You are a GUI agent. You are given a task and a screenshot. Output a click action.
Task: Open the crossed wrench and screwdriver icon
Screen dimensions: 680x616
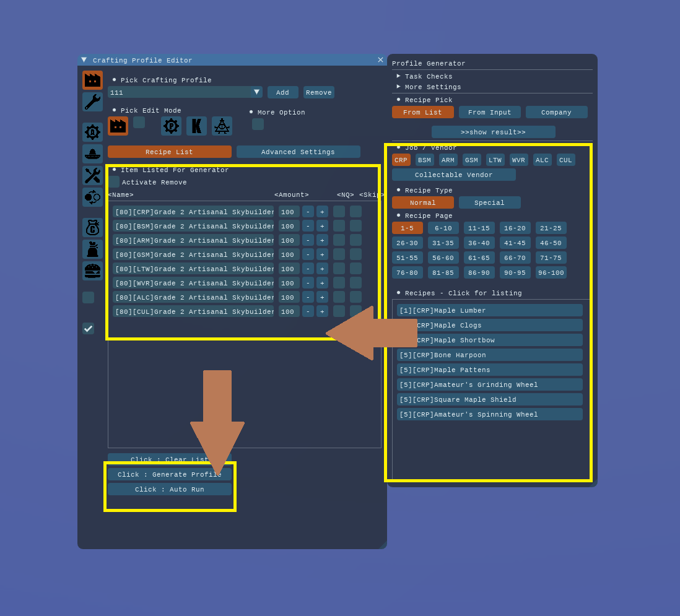[92, 175]
